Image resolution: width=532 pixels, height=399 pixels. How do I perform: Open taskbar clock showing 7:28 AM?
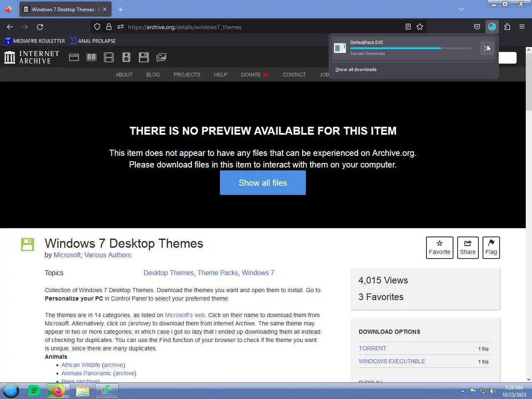click(x=514, y=391)
